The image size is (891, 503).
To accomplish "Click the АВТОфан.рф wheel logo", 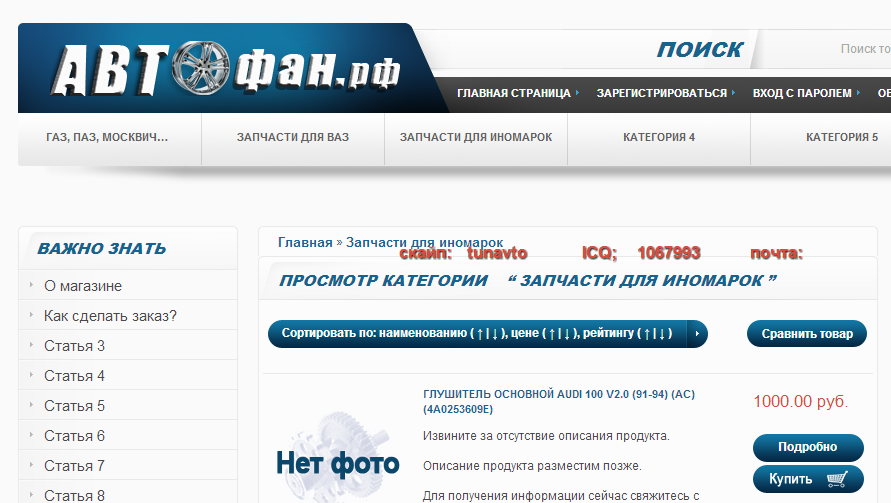I will 226,70.
